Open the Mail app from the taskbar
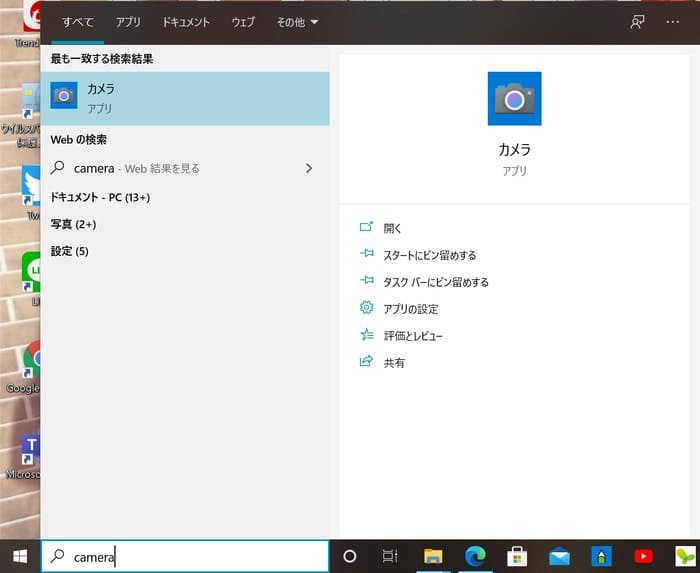 (x=559, y=556)
